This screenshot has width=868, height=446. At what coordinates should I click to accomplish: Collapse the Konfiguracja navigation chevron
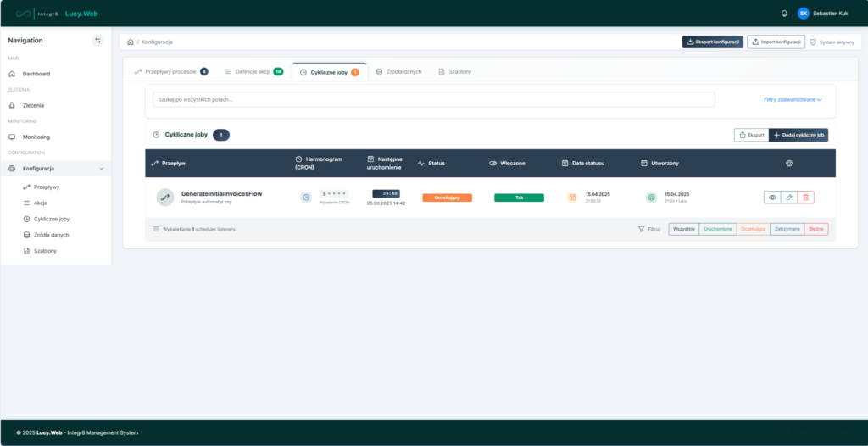point(102,169)
